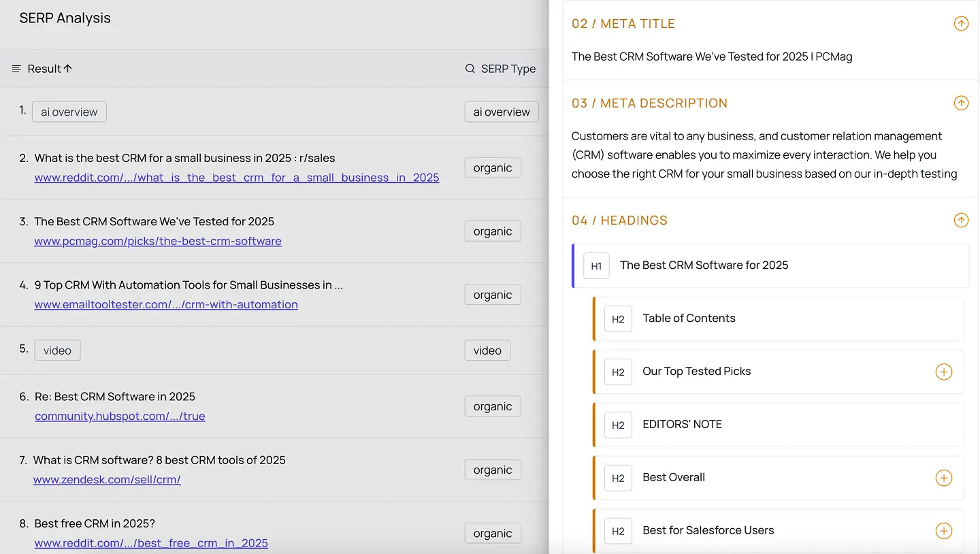The height and width of the screenshot is (554, 980).
Task: Expand the Best for Salesforce Users heading
Action: tap(943, 531)
